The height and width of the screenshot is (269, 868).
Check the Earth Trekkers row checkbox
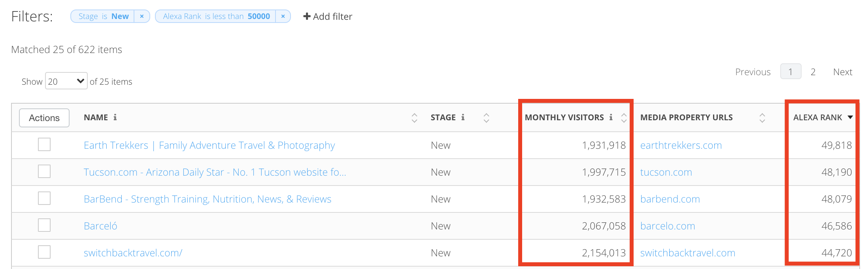pos(44,145)
